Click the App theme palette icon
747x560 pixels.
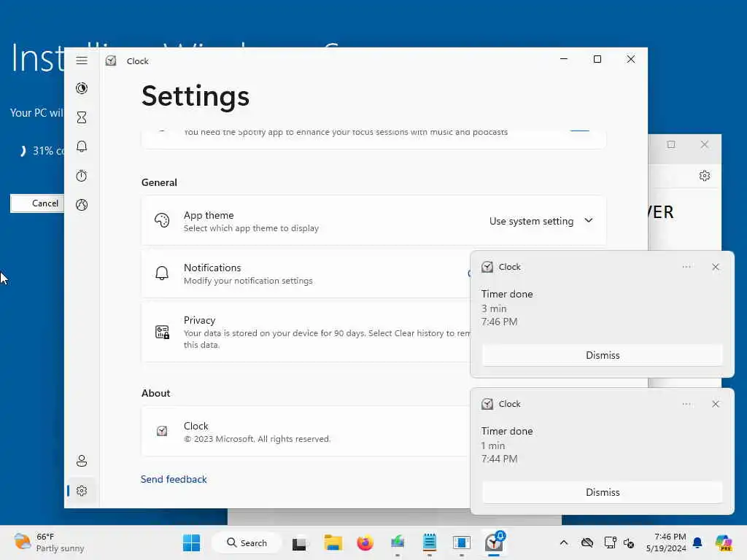click(162, 220)
